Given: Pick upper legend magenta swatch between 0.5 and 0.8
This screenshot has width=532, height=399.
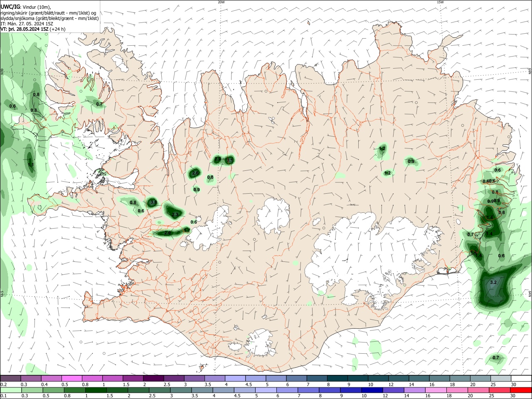Looking at the screenshot, I should 71,379.
